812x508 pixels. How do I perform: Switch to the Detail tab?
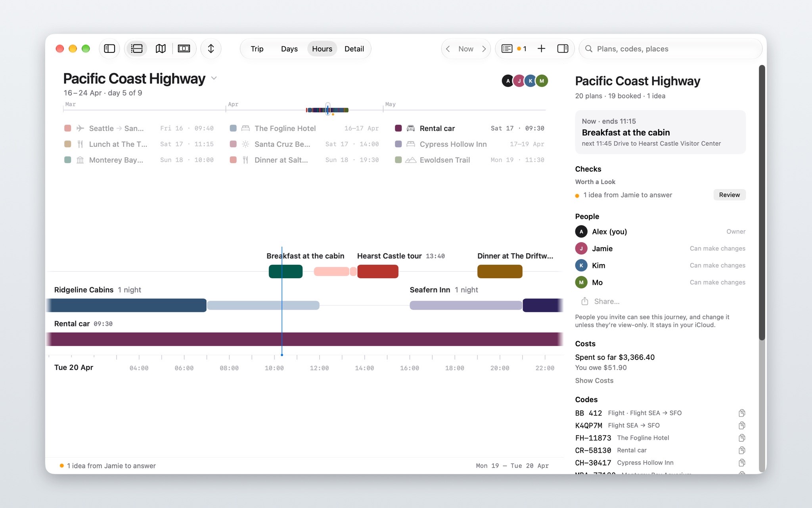click(354, 49)
